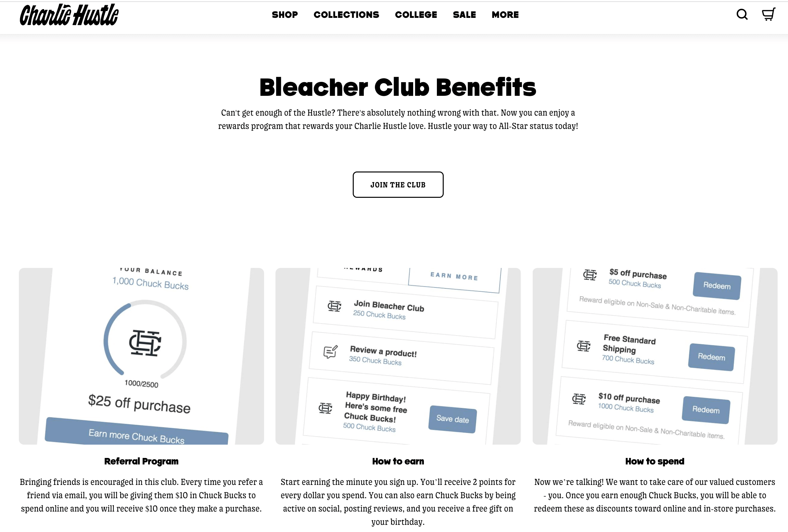Save date for Birthday Chuck Bucks toggle
788x532 pixels.
point(452,419)
